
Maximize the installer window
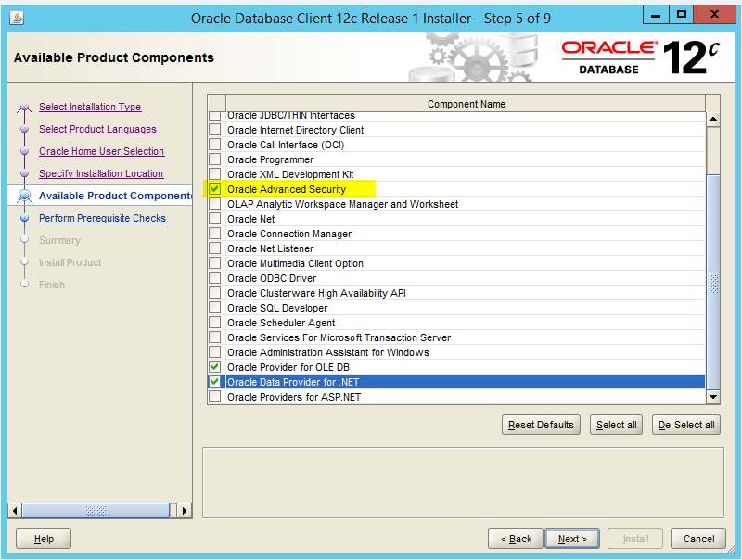[682, 15]
